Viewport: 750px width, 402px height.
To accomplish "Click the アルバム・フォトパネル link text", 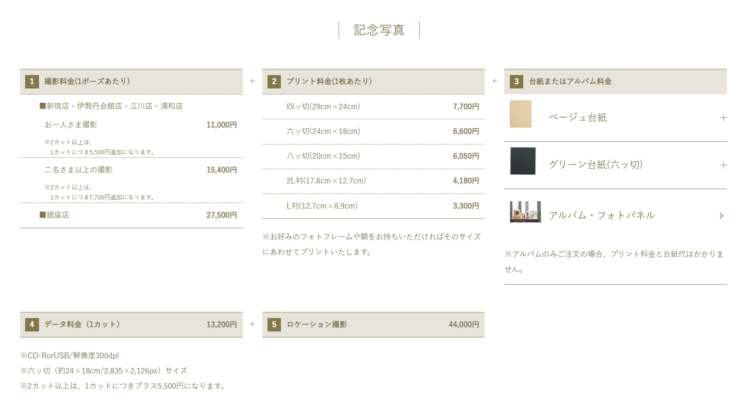I will (x=601, y=215).
